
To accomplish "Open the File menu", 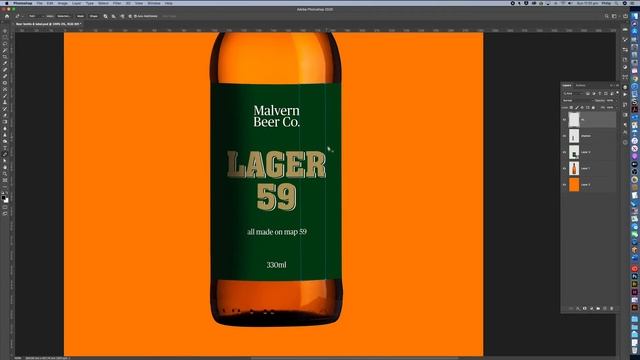I will click(x=40, y=3).
